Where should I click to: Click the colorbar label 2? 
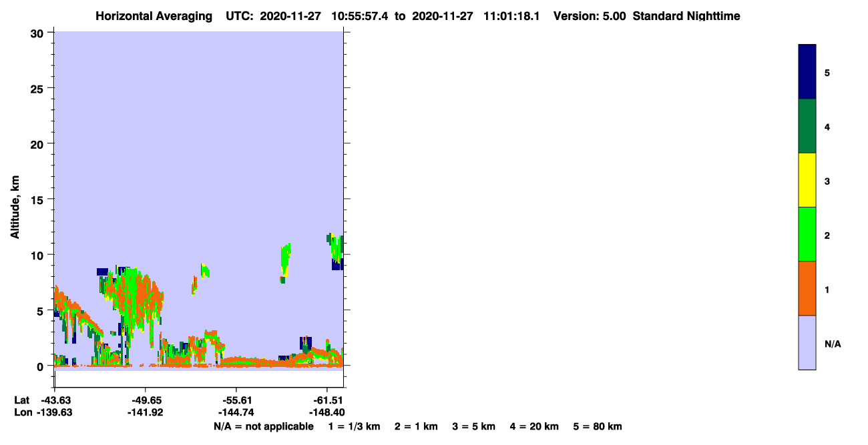coord(827,236)
